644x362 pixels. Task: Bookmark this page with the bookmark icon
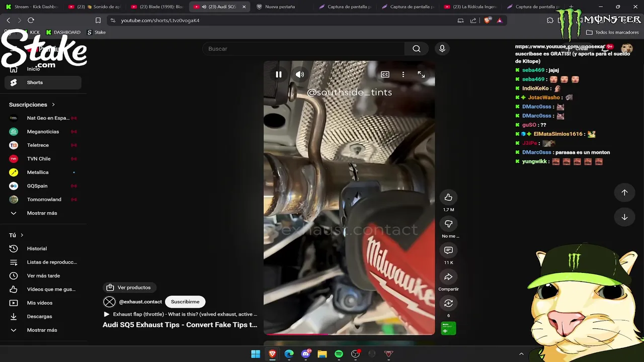click(x=98, y=21)
